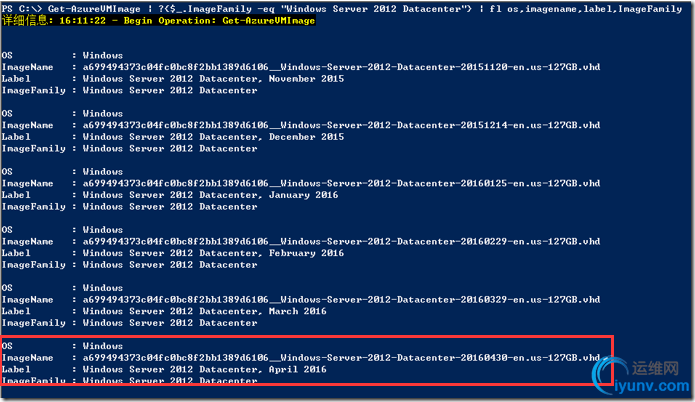Click the Get-AzureVMImage command line at the prompt
Screen dimensions: 695x402
click(x=342, y=8)
